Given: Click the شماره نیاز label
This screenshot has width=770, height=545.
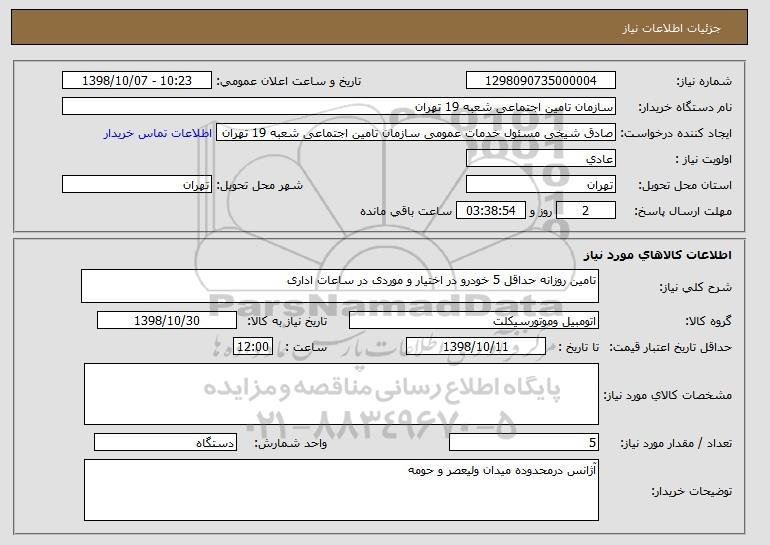Looking at the screenshot, I should 704,82.
